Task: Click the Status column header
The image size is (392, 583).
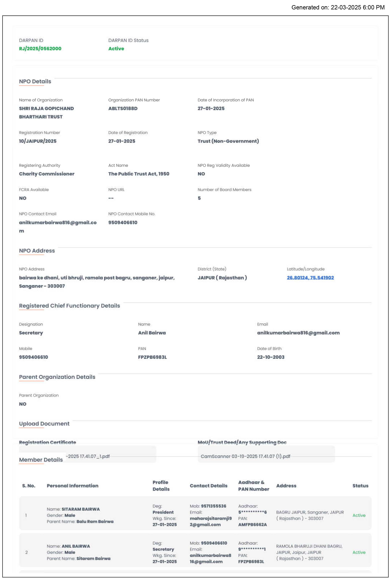Action: (360, 485)
